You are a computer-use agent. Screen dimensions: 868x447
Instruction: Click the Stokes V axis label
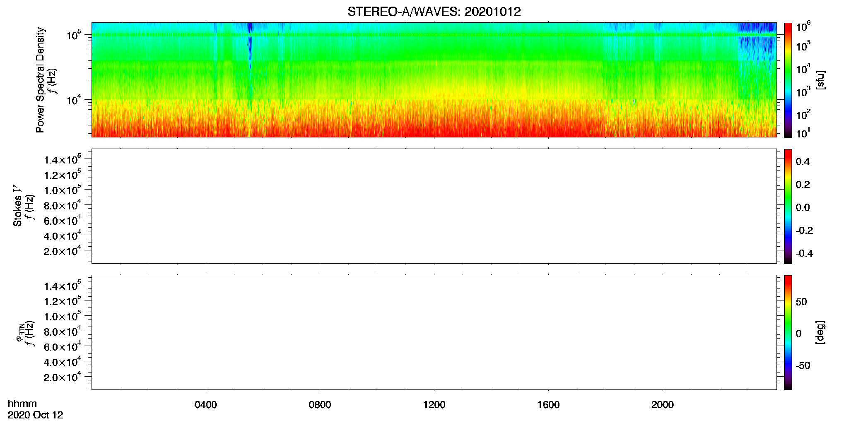coord(17,206)
